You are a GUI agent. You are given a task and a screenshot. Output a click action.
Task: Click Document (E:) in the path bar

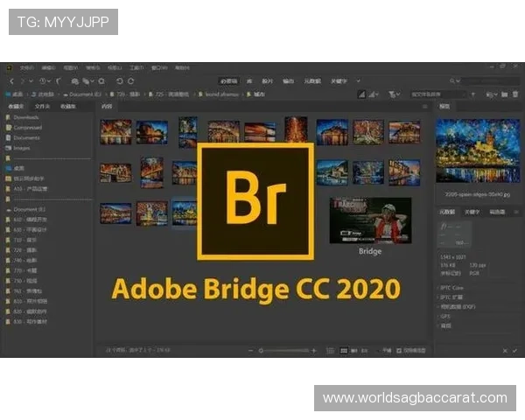(x=80, y=94)
